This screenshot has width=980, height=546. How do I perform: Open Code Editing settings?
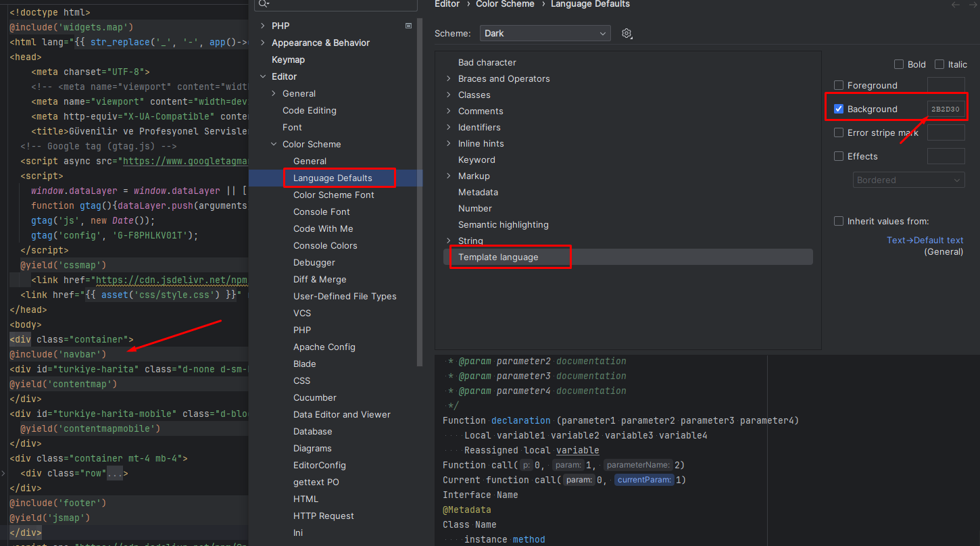pos(309,110)
